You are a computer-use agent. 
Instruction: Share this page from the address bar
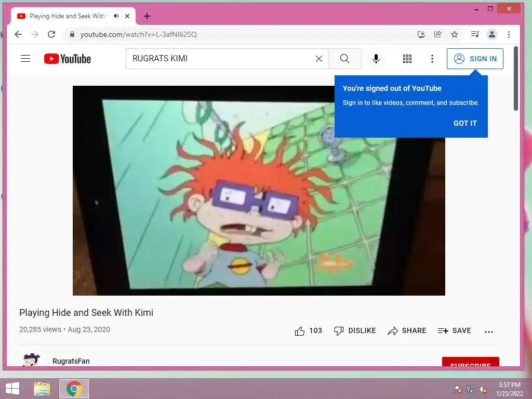coord(437,34)
